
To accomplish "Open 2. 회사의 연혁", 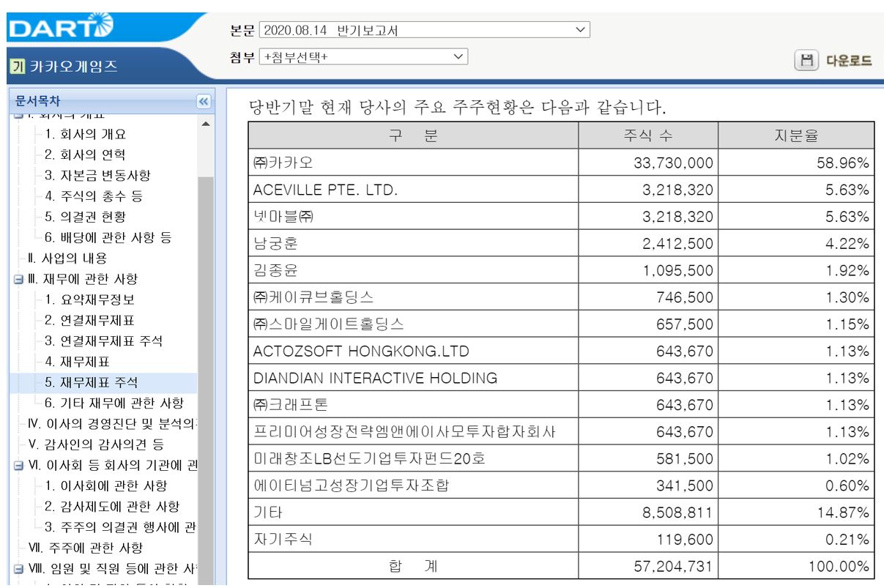I will 85,155.
